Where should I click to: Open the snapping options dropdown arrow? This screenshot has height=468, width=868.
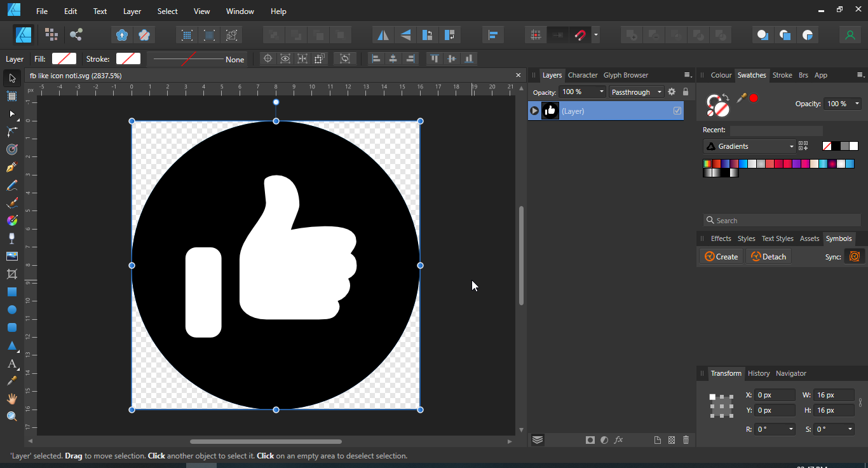[x=595, y=35]
